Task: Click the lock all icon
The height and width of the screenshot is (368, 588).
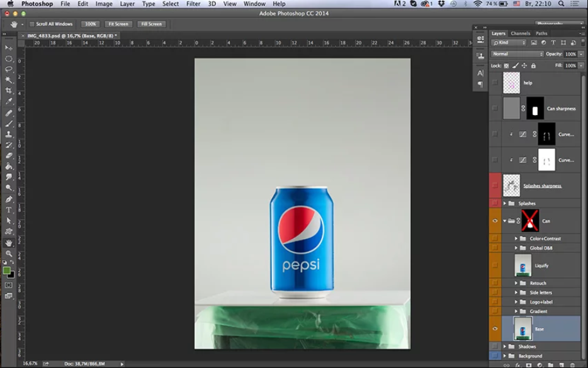Action: pyautogui.click(x=533, y=65)
